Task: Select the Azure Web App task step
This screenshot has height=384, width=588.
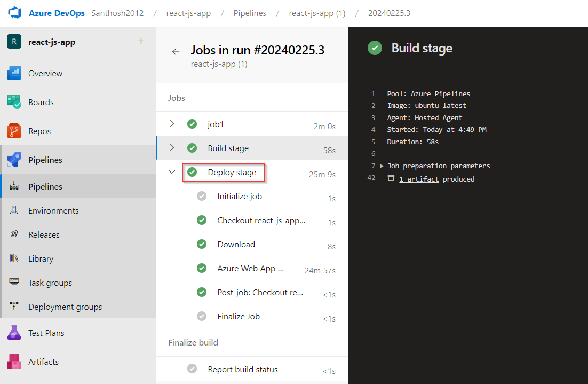Action: tap(252, 269)
